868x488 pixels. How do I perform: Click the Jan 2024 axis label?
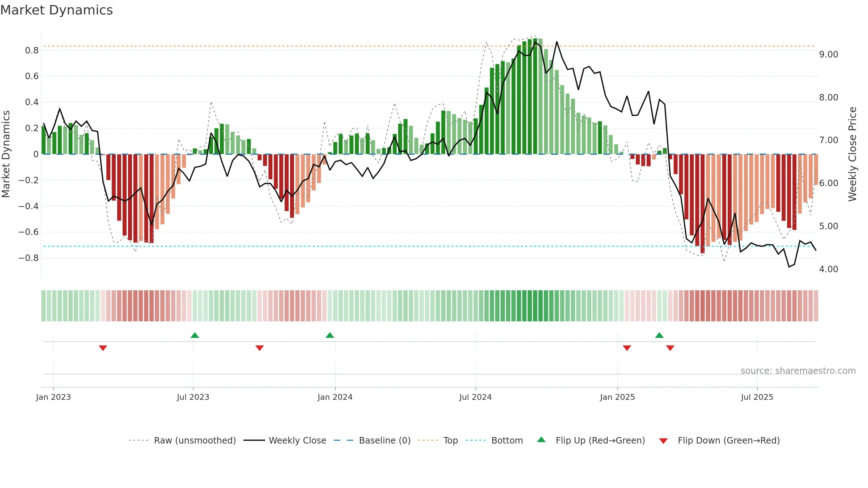coord(335,397)
